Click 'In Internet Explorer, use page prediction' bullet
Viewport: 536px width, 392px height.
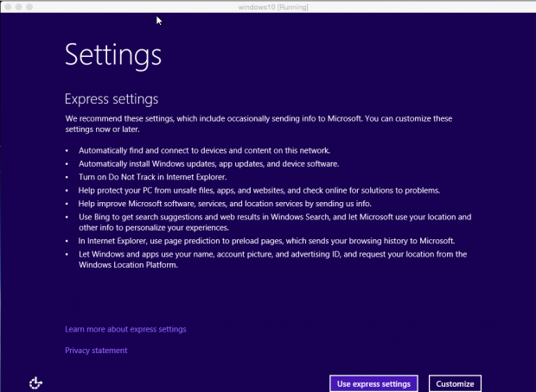[x=266, y=241]
